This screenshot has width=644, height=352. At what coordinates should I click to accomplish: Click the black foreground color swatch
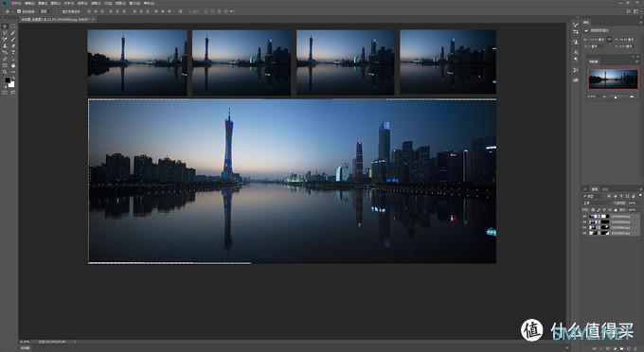7,80
